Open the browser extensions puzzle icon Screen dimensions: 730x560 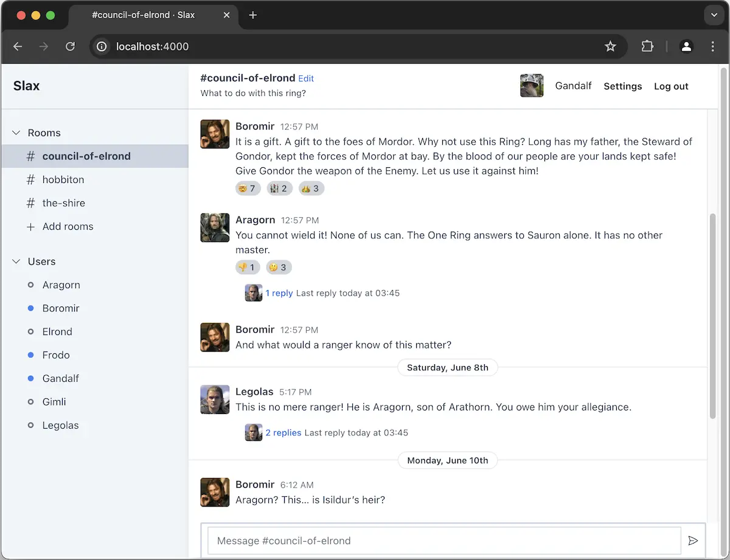coord(647,46)
